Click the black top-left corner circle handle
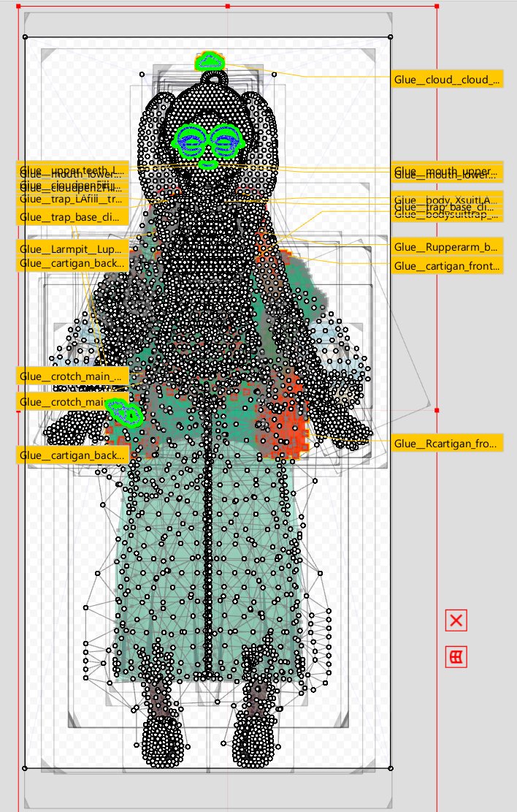Viewport: 517px width, 812px height. coord(26,37)
